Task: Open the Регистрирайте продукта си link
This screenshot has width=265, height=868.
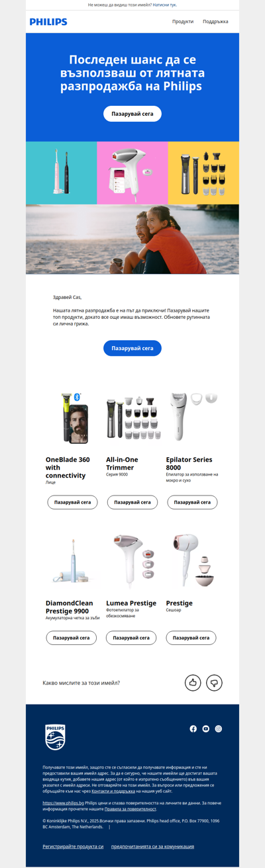Action: click(x=73, y=846)
